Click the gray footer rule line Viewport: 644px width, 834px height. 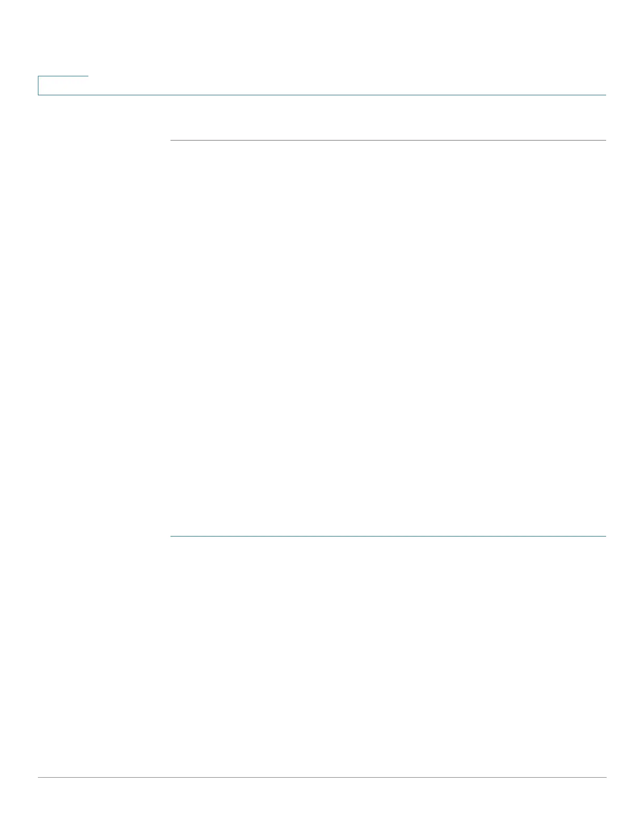point(322,777)
